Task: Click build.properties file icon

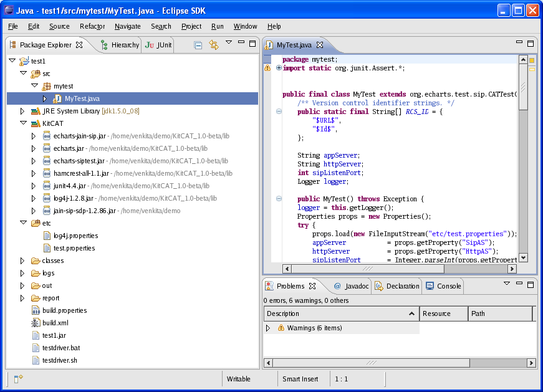Action: (x=36, y=310)
